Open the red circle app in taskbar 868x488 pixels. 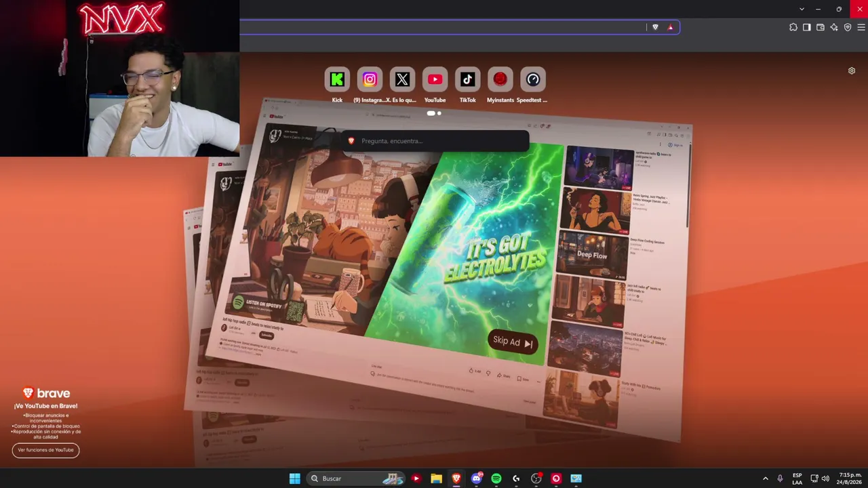pyautogui.click(x=556, y=479)
